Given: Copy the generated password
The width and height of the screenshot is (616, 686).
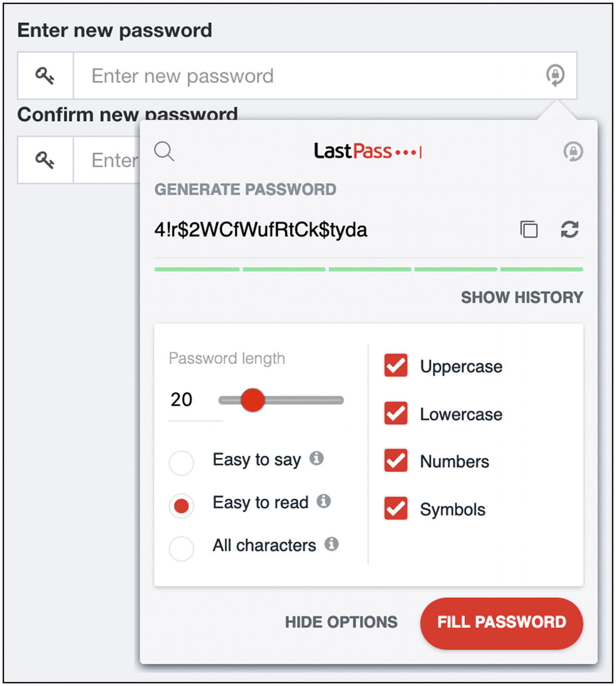Looking at the screenshot, I should 529,229.
